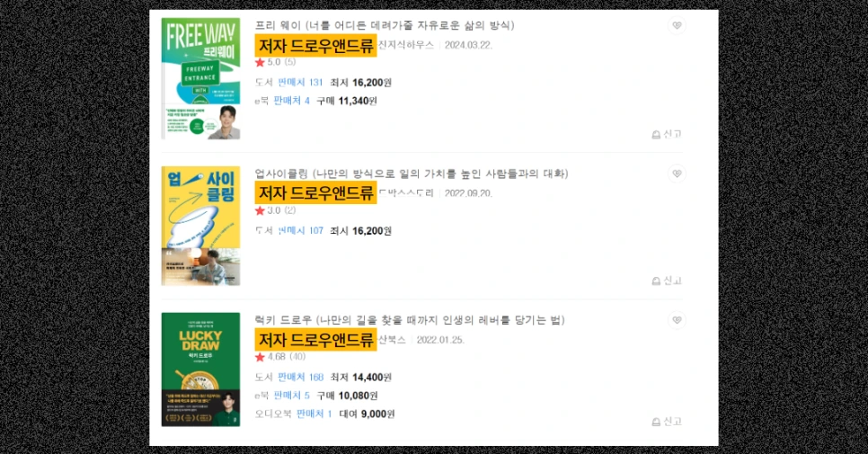View 판매처 168 sellers for 럭키 드로우
Screen dimensions: 868x454
coord(301,377)
